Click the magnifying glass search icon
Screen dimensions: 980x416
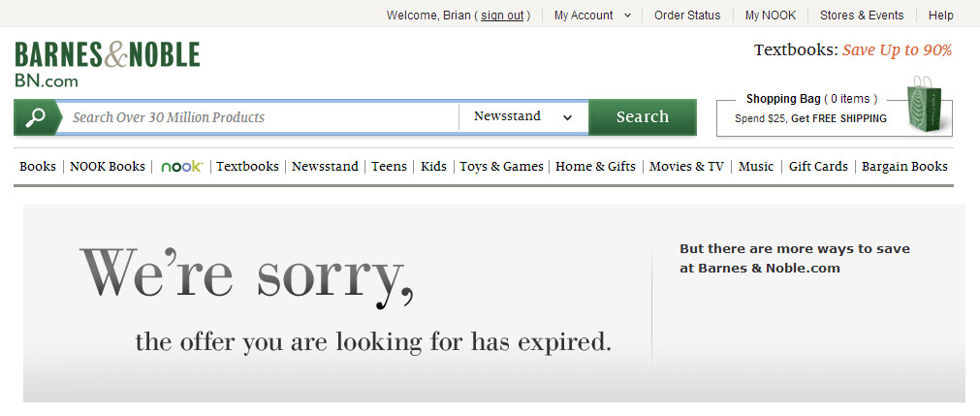pyautogui.click(x=35, y=117)
